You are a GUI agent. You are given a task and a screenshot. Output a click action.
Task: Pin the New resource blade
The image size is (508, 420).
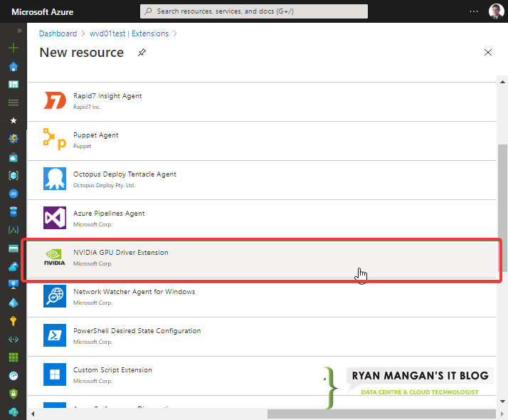click(x=142, y=53)
